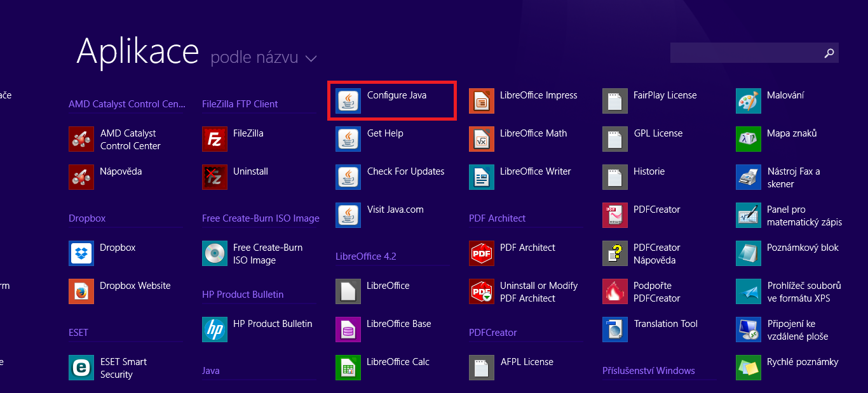Open the FileZilla app icon

tap(215, 139)
